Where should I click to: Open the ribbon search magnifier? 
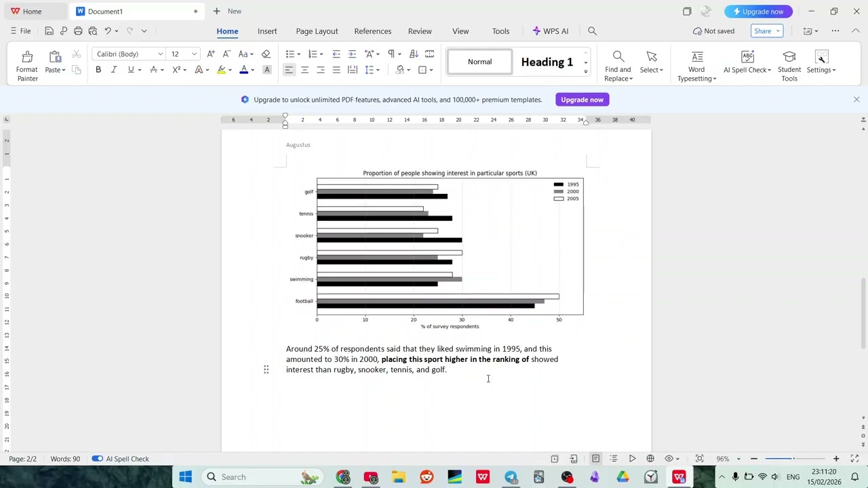click(x=592, y=31)
